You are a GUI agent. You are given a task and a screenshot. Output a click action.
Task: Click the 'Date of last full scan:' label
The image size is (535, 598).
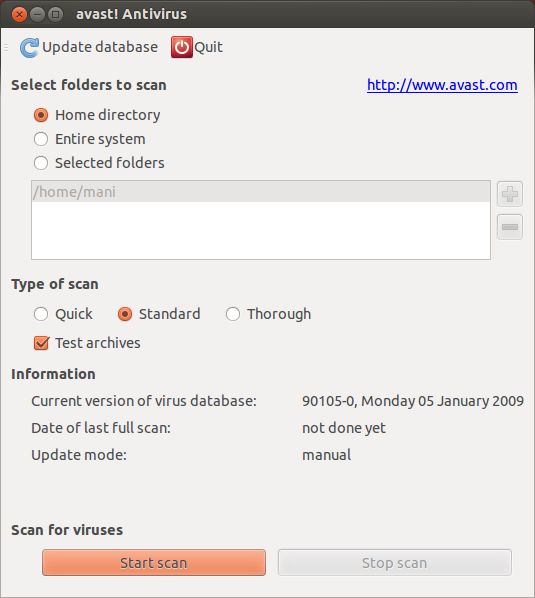[x=101, y=428]
